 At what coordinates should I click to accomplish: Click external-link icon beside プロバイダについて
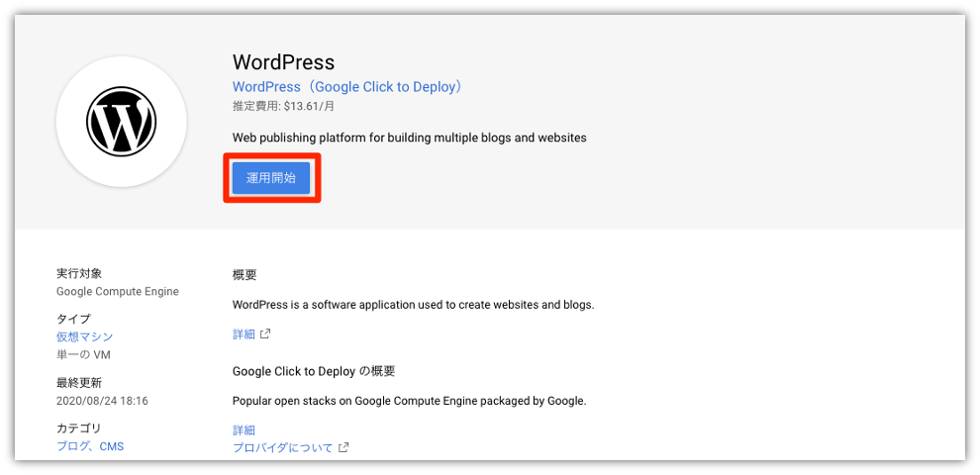[x=343, y=447]
